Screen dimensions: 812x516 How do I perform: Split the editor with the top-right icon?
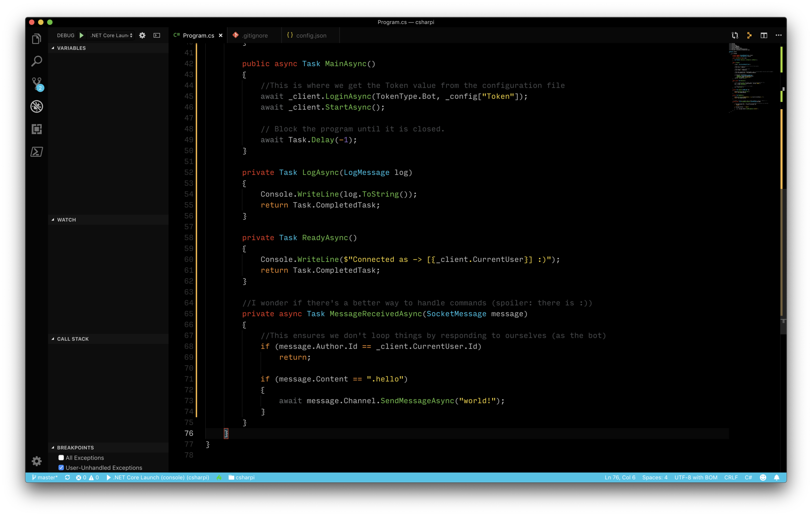click(764, 35)
